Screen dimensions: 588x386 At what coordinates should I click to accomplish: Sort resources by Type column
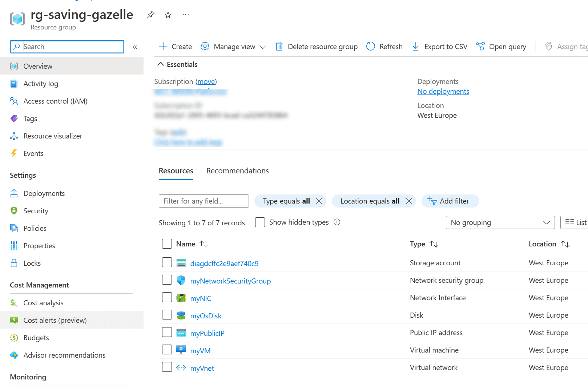click(424, 244)
